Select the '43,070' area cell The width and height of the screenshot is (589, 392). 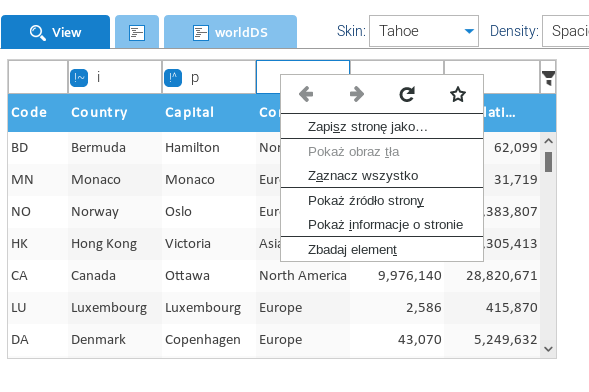tap(397, 339)
